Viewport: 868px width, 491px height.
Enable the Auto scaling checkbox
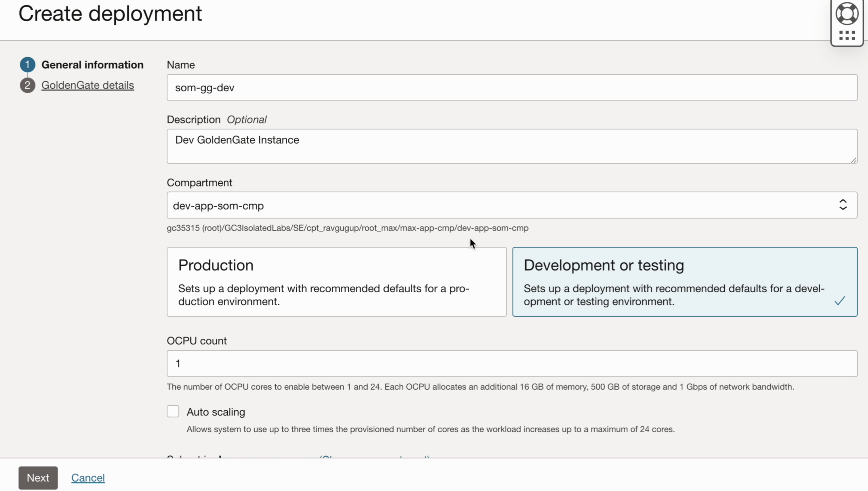(x=173, y=411)
